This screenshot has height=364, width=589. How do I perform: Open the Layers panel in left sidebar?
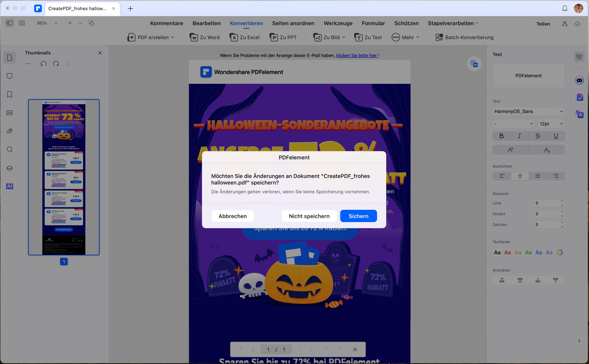point(10,168)
